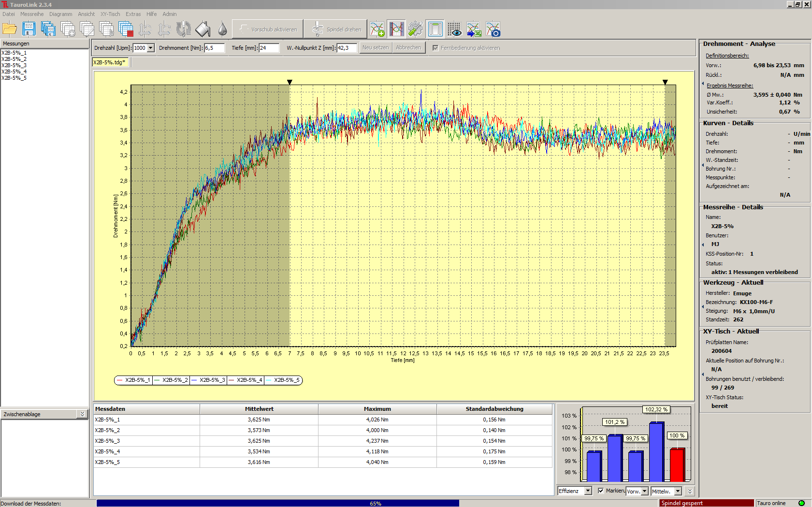Click the start measurement series icon
Screen dimensions: 812x507
106,29
